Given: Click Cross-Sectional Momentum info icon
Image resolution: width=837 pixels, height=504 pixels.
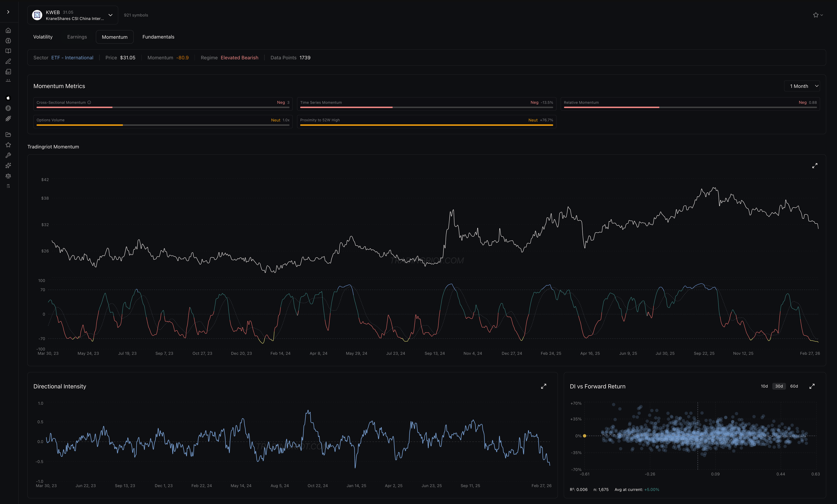Looking at the screenshot, I should coord(89,103).
